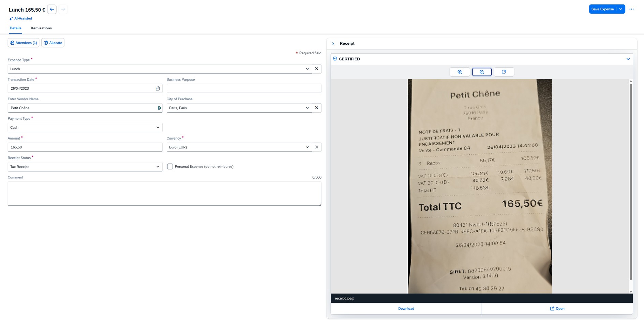Click the Business Purpose input field
The width and height of the screenshot is (644, 320).
[x=244, y=88]
